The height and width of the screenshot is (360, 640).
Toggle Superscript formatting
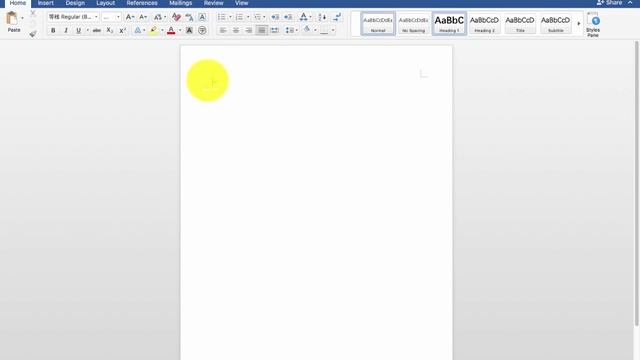(x=122, y=31)
